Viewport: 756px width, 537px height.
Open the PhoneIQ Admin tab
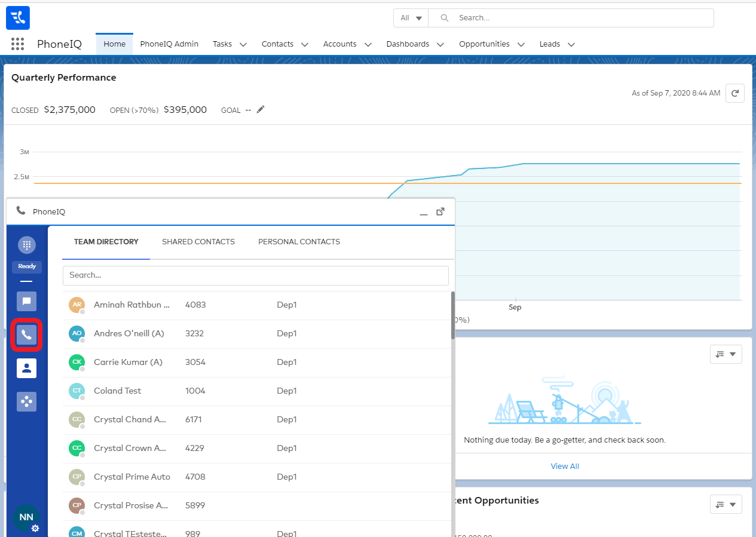pyautogui.click(x=169, y=44)
